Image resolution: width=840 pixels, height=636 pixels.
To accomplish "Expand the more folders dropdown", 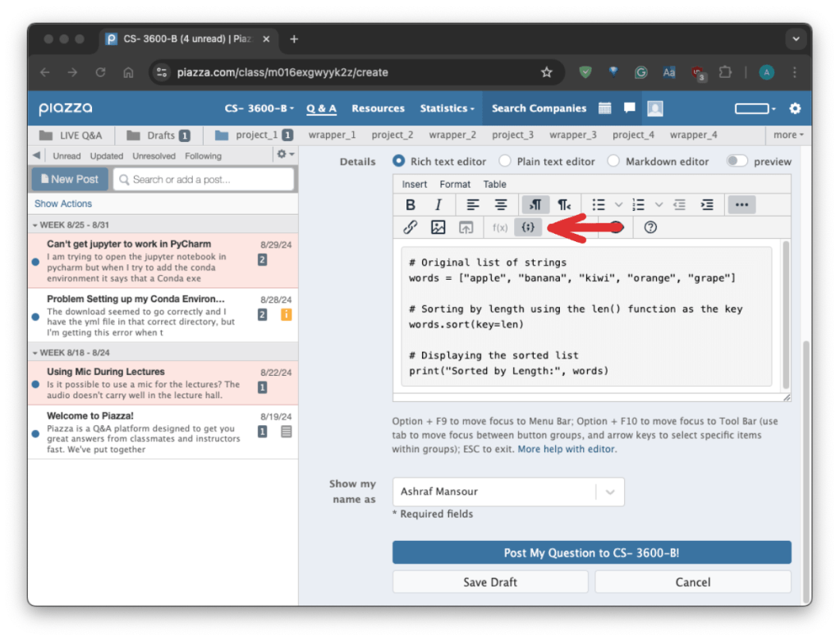I will tap(788, 135).
